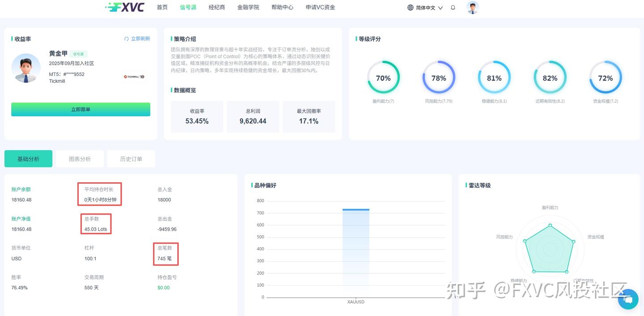Click the 立即跟单 button

(80, 109)
